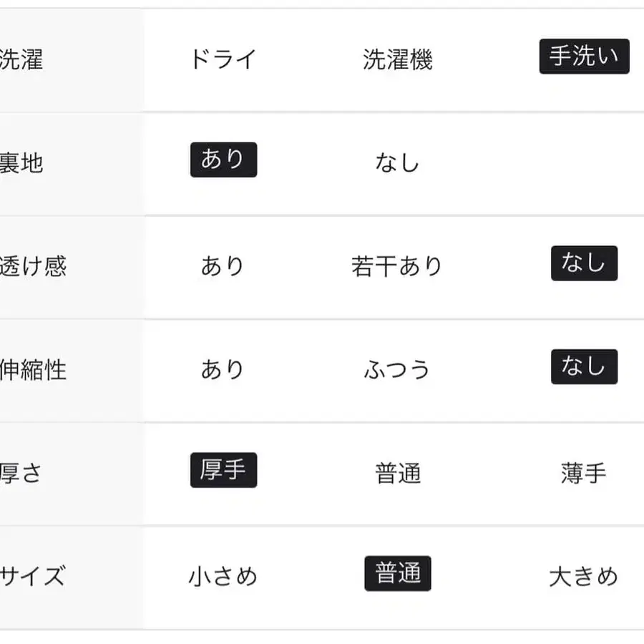Click the サイズ row label
Screen dimensions: 644x644
pyautogui.click(x=34, y=577)
